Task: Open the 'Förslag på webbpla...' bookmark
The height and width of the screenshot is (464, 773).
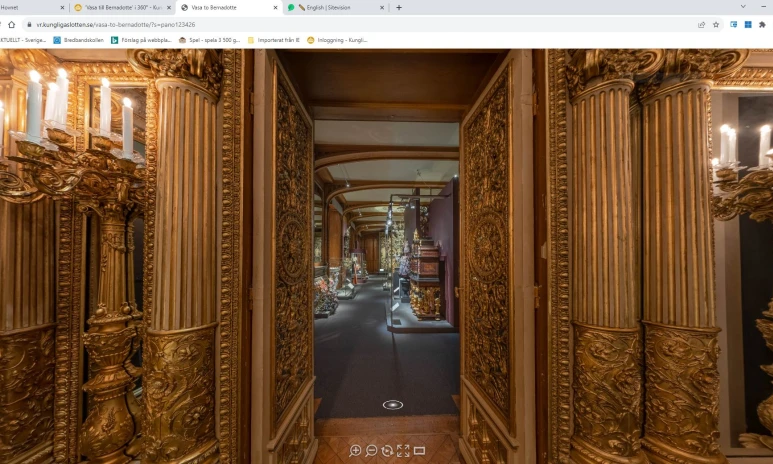Action: pyautogui.click(x=140, y=40)
